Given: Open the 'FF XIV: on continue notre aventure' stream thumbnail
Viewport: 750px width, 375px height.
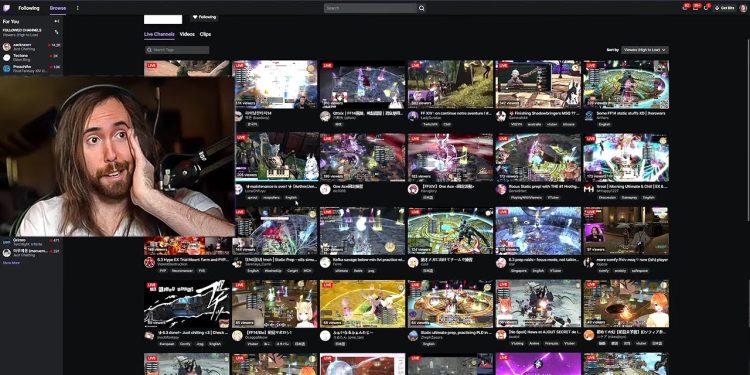Looking at the screenshot, I should [x=450, y=84].
